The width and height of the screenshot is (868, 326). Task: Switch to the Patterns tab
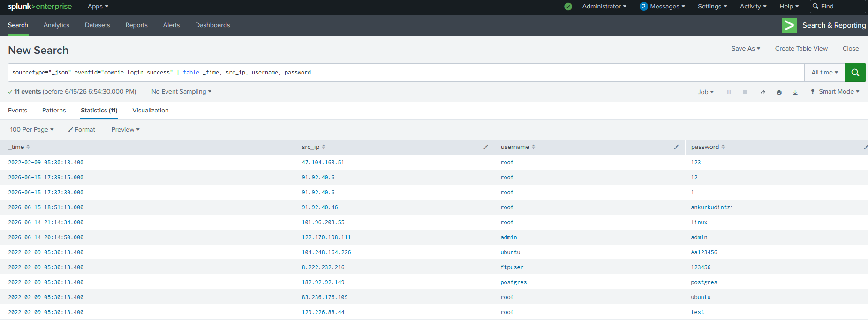54,111
